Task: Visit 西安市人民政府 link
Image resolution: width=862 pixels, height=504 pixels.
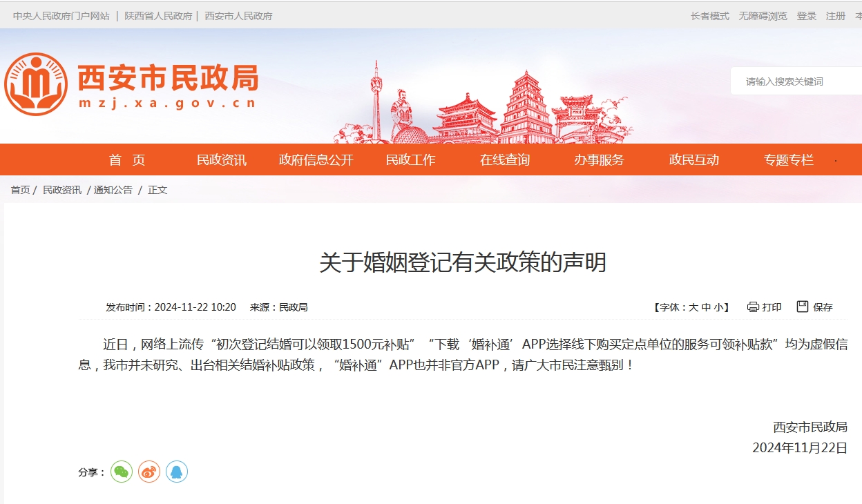Action: pyautogui.click(x=238, y=16)
